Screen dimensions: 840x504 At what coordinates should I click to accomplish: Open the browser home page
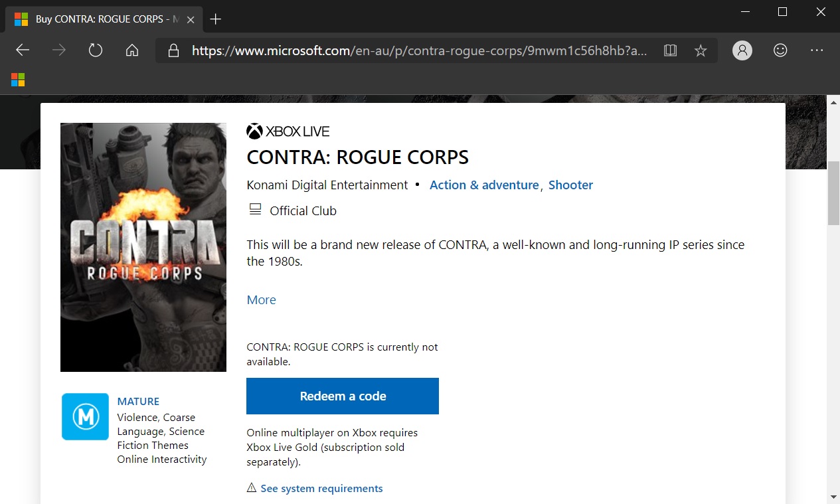point(132,50)
